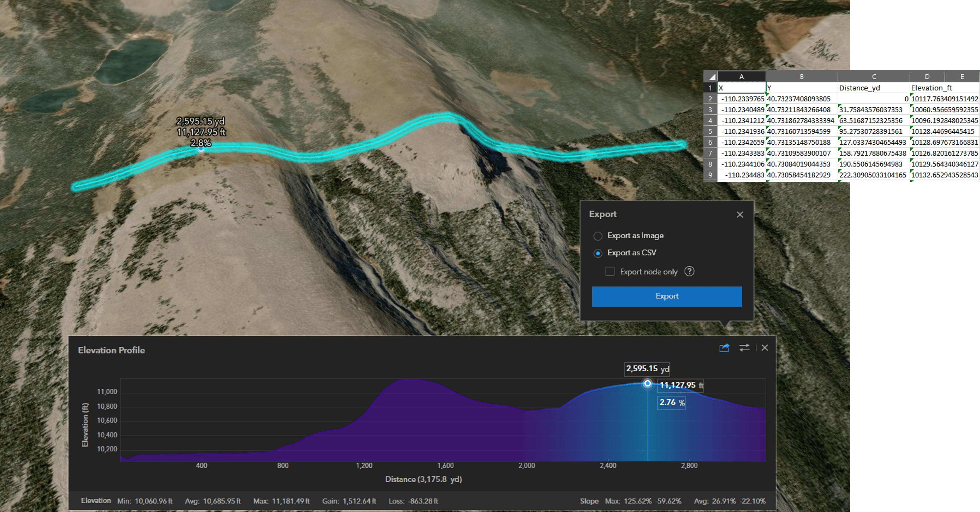Image resolution: width=980 pixels, height=512 pixels.
Task: Close the Export popup with its X
Action: pyautogui.click(x=740, y=215)
